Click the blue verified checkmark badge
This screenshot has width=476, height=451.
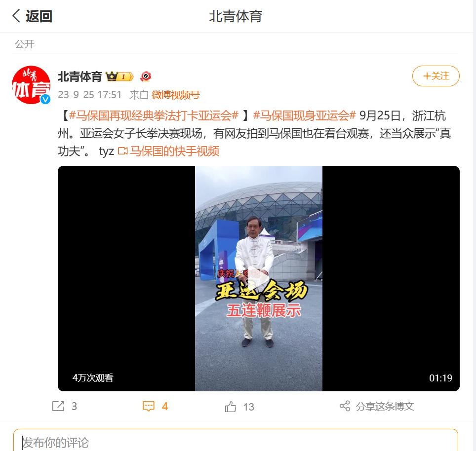(x=45, y=99)
